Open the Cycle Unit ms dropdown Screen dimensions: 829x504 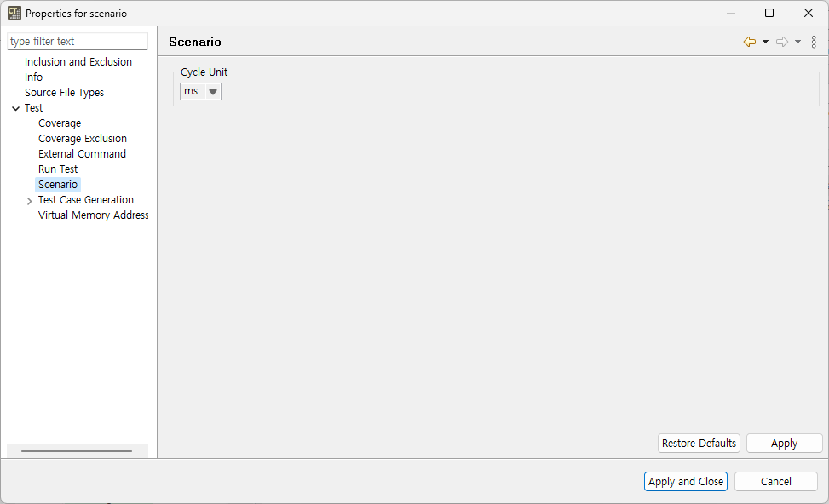click(200, 92)
